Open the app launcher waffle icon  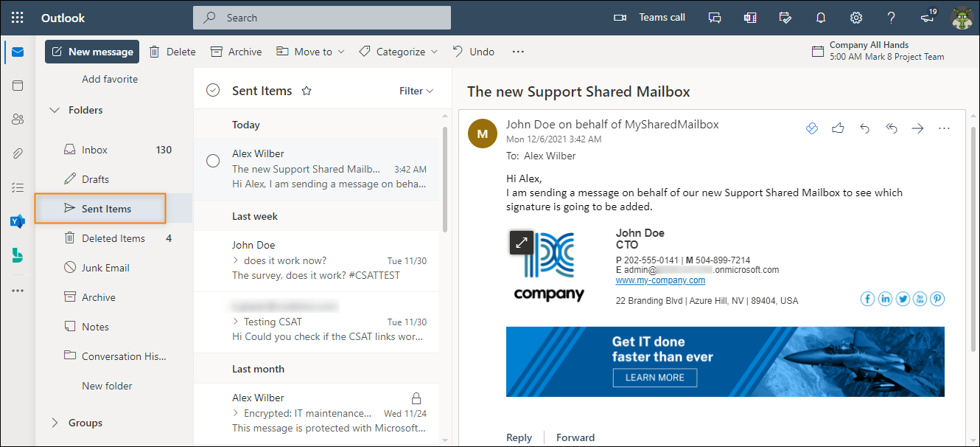pos(18,18)
